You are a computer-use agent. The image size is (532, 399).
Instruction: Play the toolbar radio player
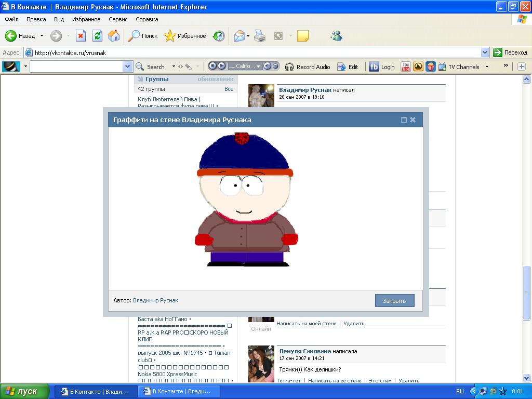(x=221, y=66)
